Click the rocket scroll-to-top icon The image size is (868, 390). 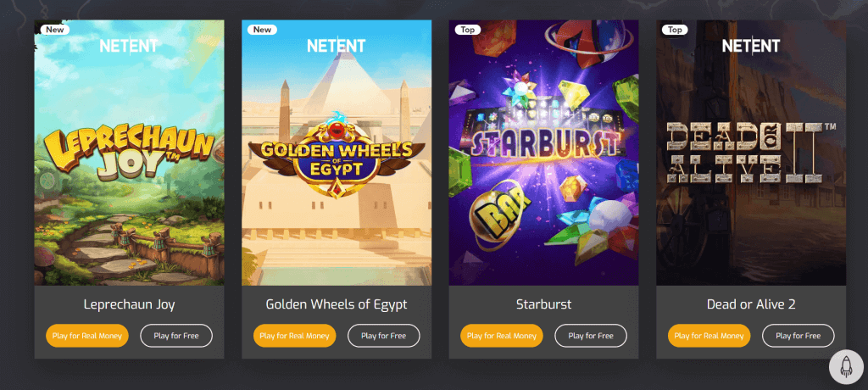(845, 365)
